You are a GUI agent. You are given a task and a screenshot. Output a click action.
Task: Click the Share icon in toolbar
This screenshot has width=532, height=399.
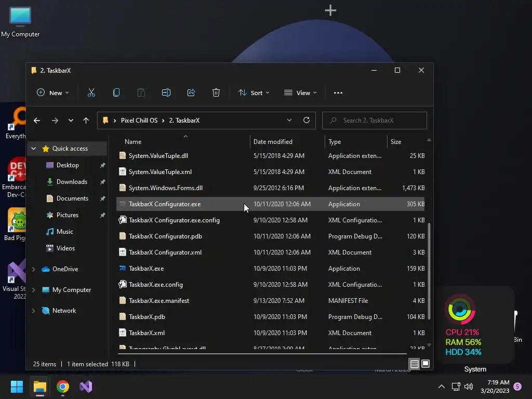pos(191,92)
